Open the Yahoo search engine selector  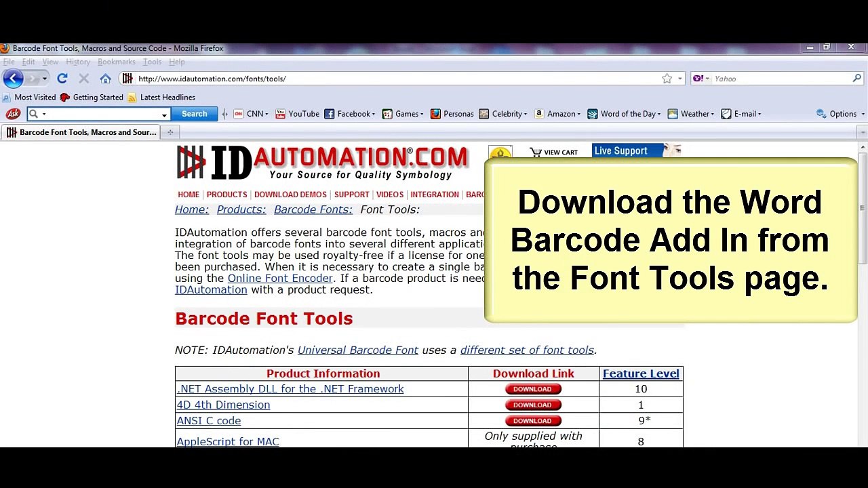pyautogui.click(x=701, y=79)
